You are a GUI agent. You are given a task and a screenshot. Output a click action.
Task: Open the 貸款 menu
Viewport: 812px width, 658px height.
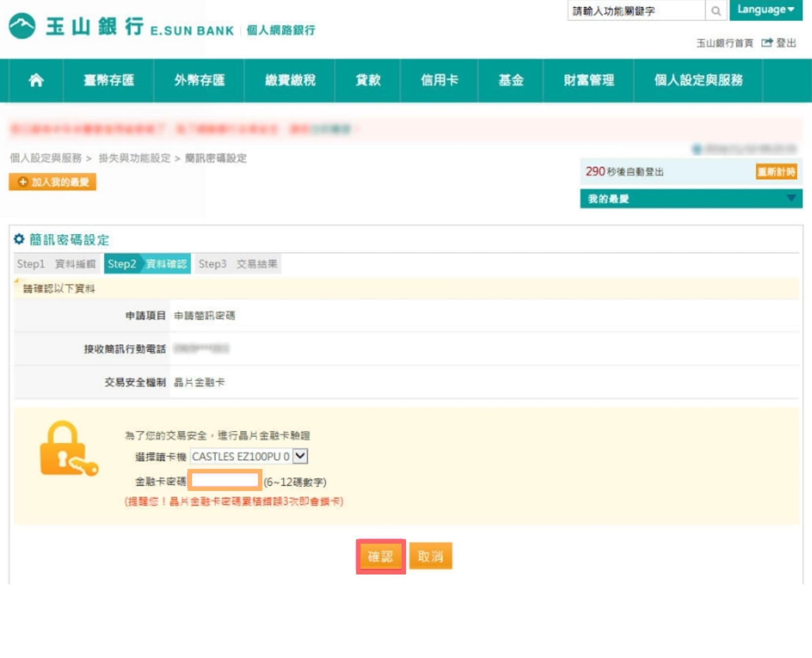click(x=368, y=80)
